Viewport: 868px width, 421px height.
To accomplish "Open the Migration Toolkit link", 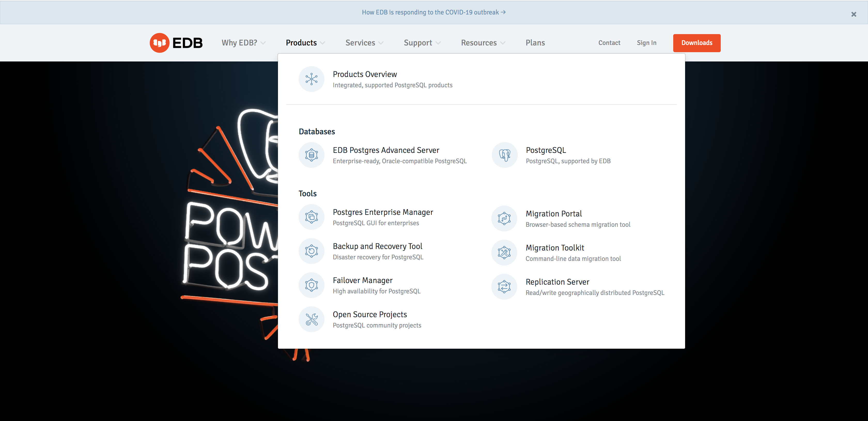I will 555,247.
